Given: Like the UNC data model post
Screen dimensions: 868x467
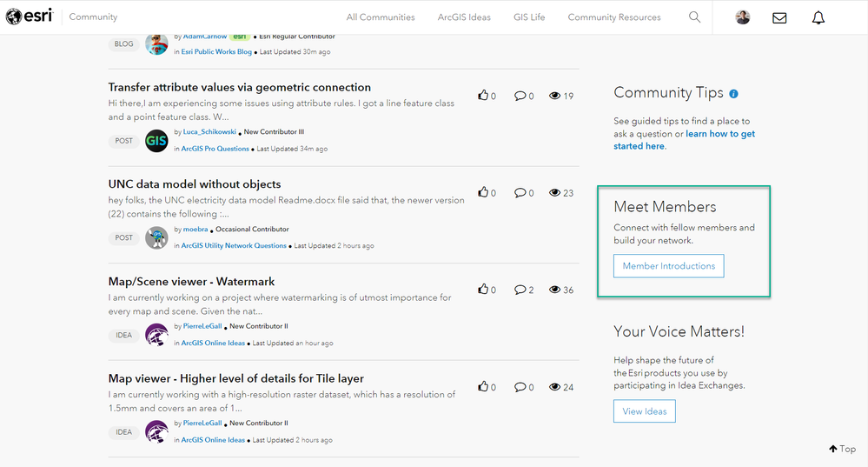Looking at the screenshot, I should coord(483,192).
